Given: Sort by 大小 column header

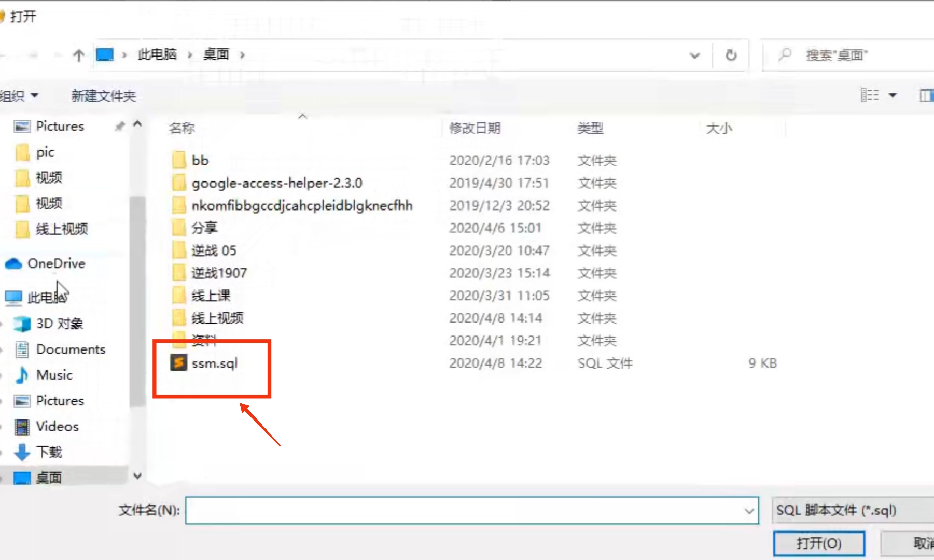Looking at the screenshot, I should [x=719, y=128].
